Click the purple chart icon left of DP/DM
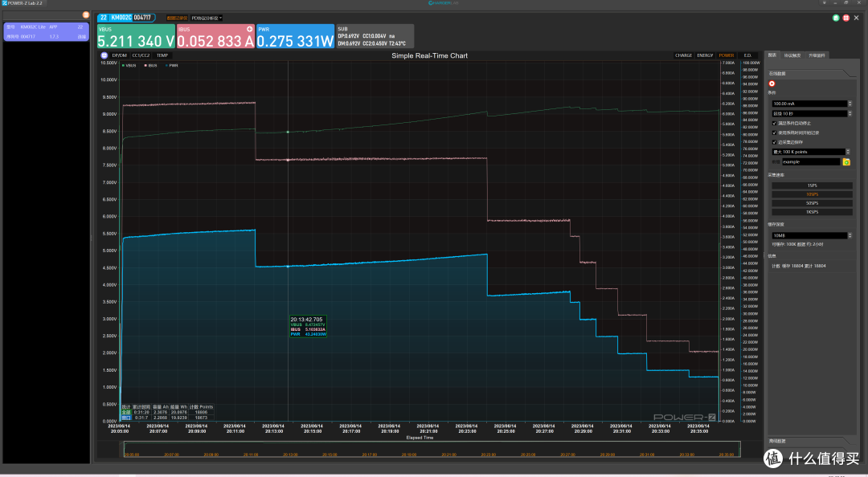 (104, 55)
